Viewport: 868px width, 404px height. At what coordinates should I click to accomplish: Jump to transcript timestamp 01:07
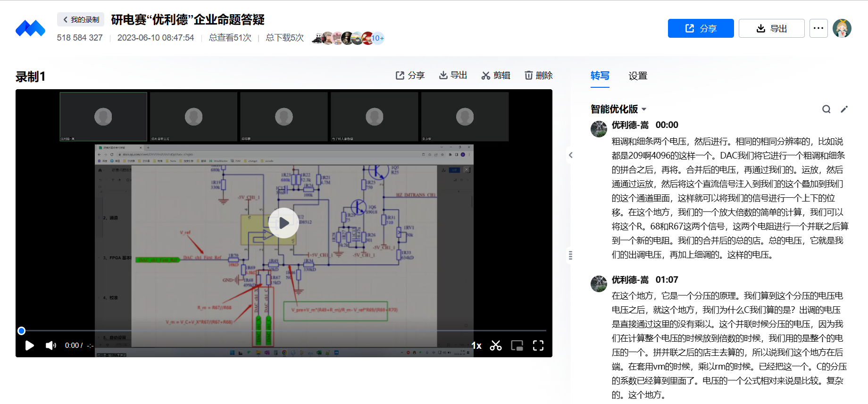(x=667, y=280)
